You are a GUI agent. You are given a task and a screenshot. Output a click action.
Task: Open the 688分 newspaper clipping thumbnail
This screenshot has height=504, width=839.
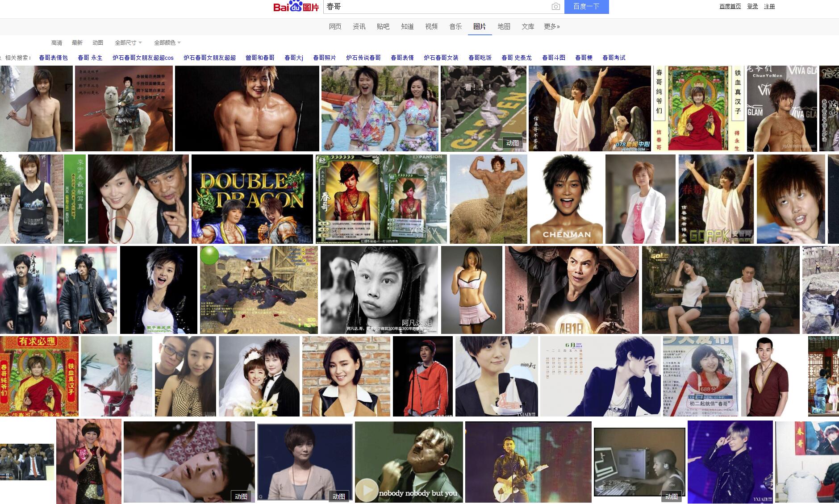coord(701,376)
